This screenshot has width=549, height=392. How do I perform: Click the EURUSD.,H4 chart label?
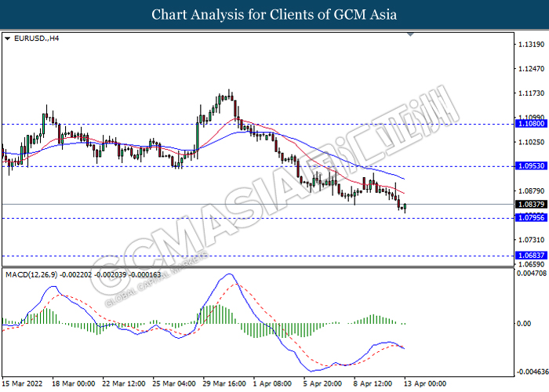click(x=36, y=38)
